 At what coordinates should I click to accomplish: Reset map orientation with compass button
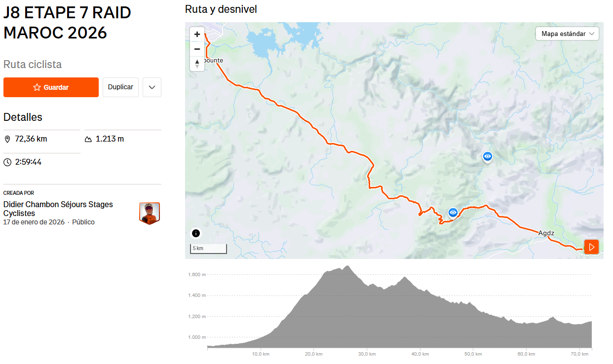tap(197, 64)
